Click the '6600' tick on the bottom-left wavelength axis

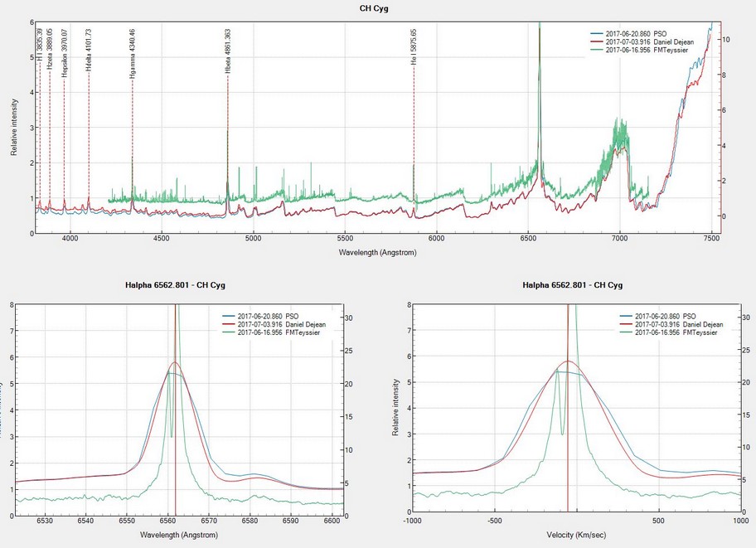[x=332, y=521]
